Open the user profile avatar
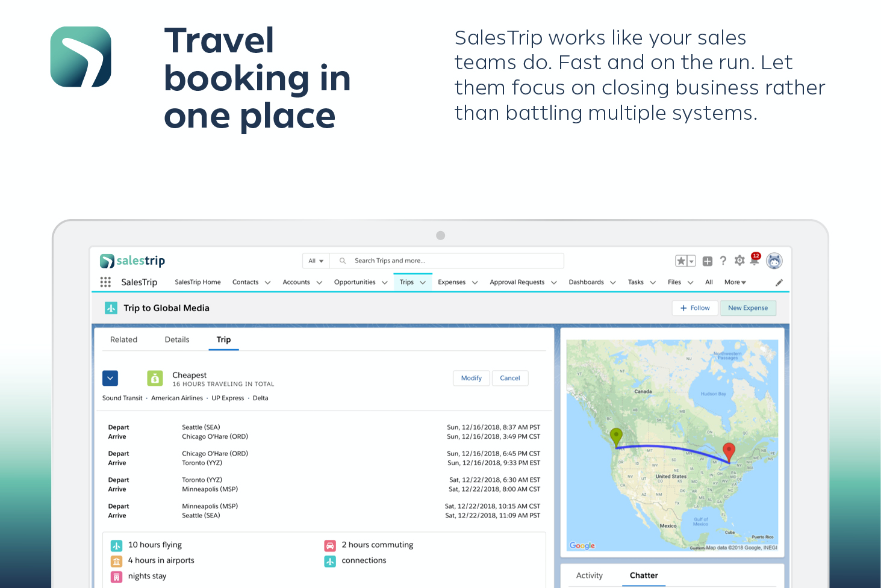The image size is (881, 588). (774, 261)
